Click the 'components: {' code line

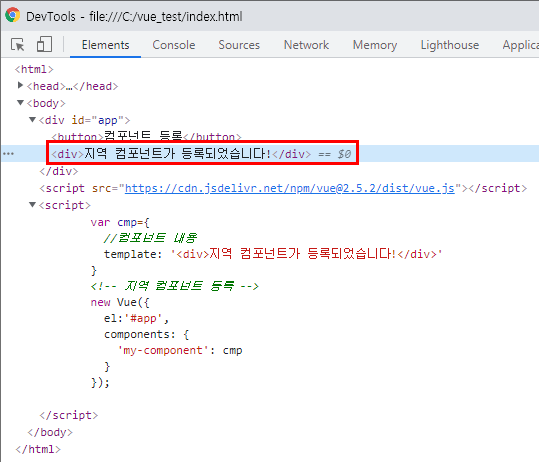click(146, 334)
